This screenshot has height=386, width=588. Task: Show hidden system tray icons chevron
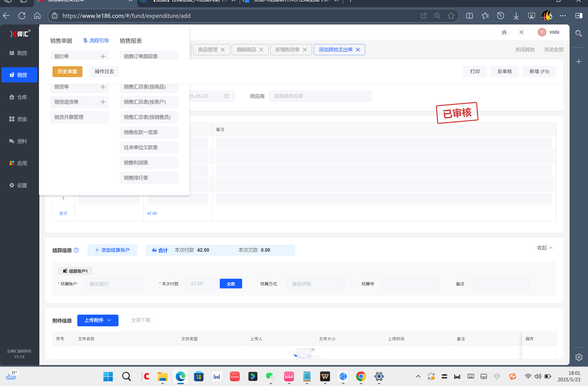(418, 376)
